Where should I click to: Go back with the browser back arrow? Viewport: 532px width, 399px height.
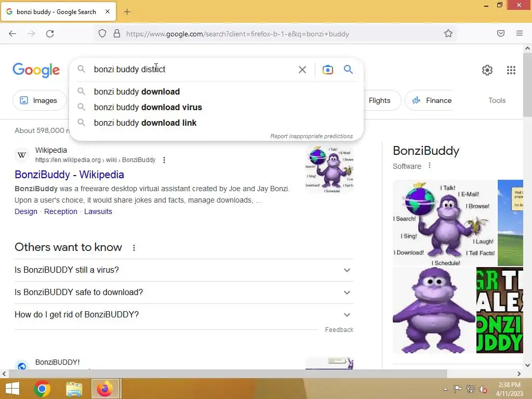(12, 34)
